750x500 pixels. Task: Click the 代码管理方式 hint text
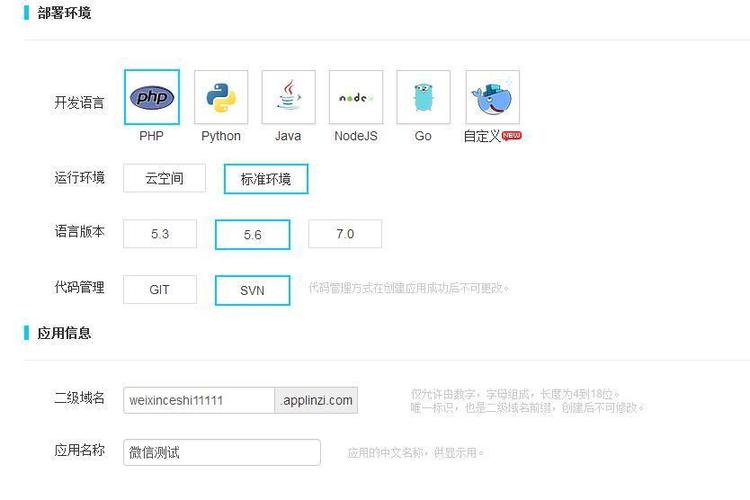pos(408,288)
